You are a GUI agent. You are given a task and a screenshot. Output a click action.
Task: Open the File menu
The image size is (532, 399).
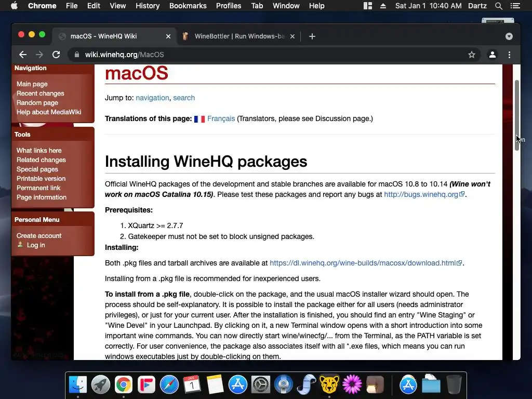(x=72, y=6)
